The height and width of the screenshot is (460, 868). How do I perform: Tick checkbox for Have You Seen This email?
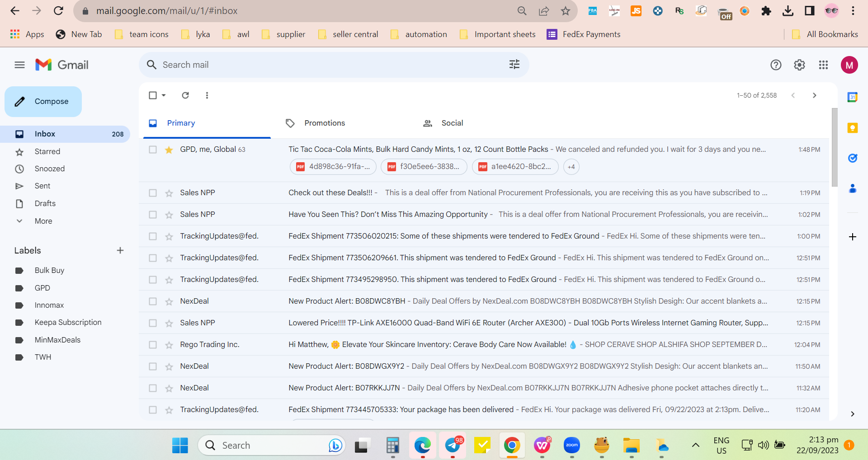click(x=153, y=215)
